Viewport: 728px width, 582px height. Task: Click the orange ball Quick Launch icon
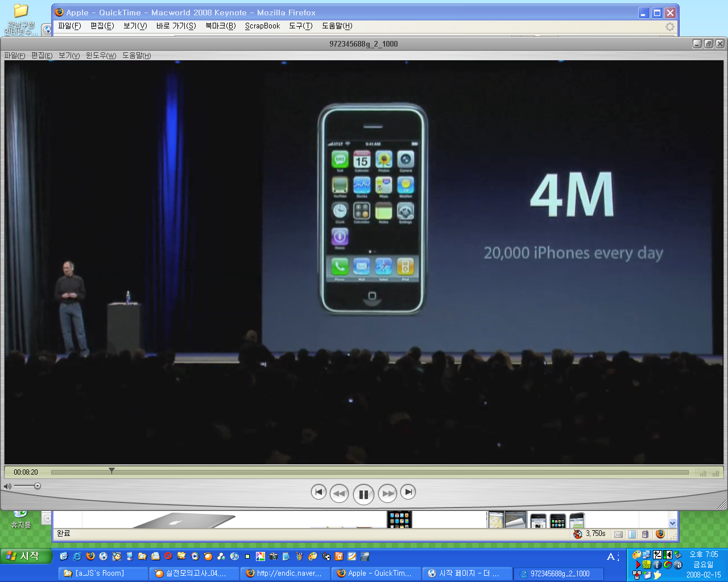click(x=208, y=556)
